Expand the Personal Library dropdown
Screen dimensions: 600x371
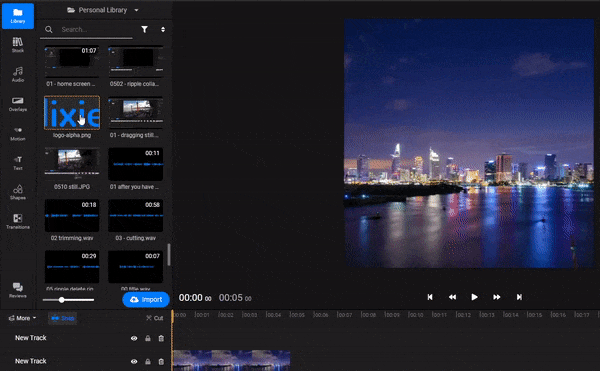click(103, 10)
